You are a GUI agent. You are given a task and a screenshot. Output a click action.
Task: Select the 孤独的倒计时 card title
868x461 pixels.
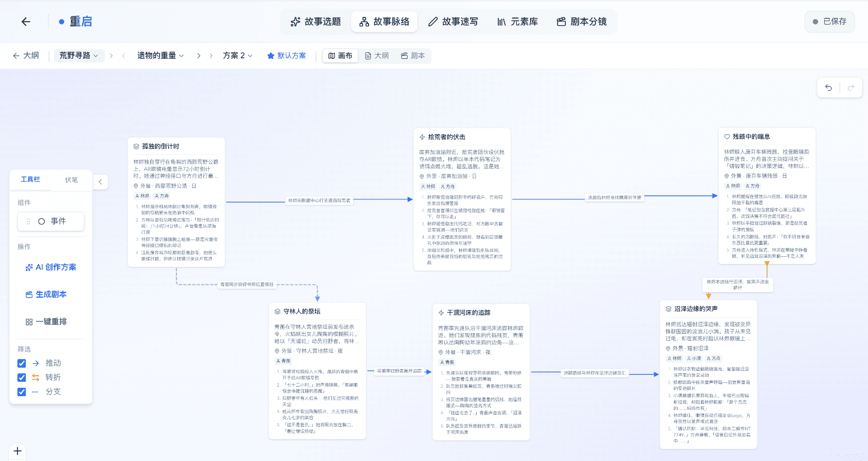click(160, 146)
